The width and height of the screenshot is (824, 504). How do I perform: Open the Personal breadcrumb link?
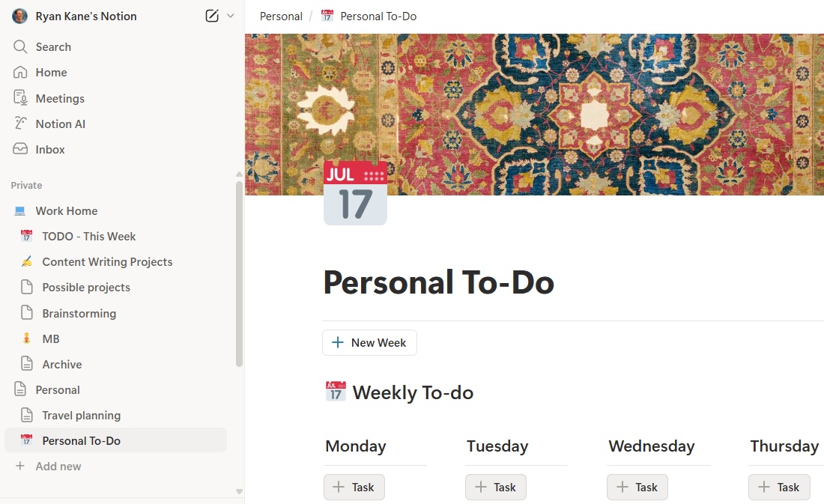point(280,16)
